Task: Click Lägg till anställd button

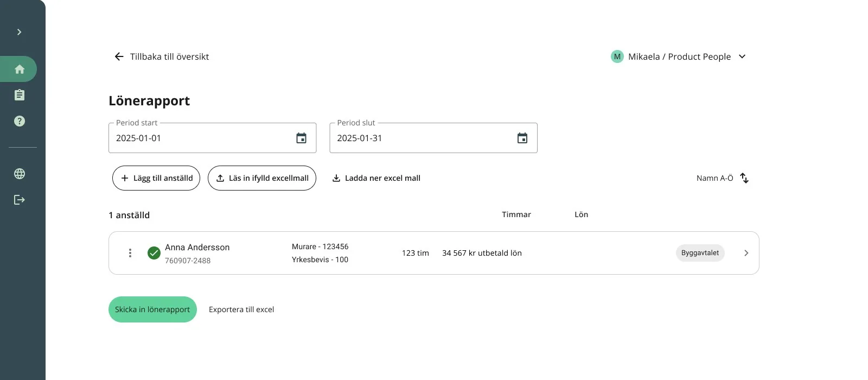Action: 156,178
